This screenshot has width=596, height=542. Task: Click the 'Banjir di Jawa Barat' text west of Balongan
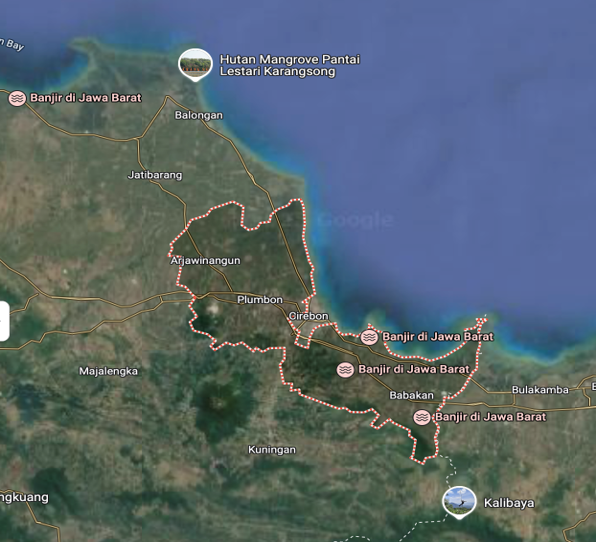click(86, 98)
